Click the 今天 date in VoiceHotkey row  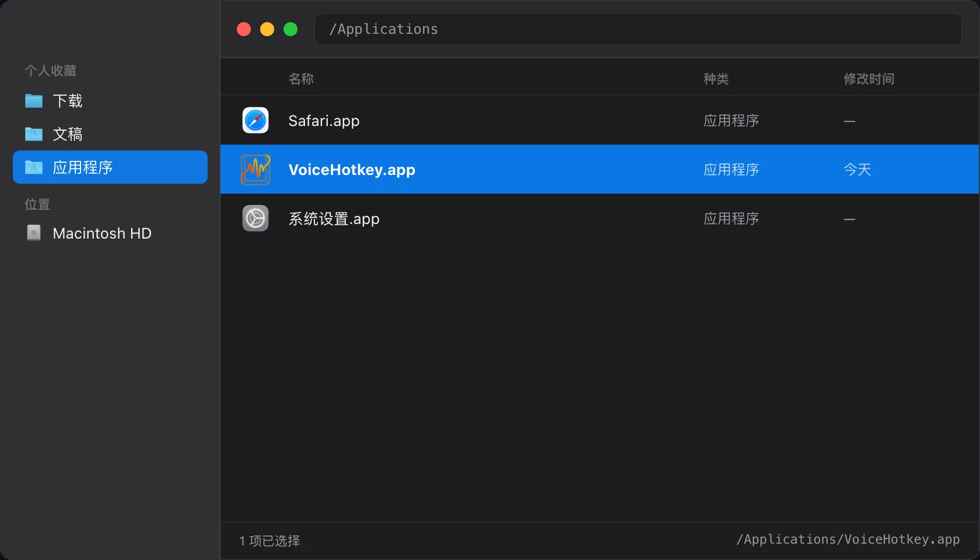pyautogui.click(x=857, y=170)
